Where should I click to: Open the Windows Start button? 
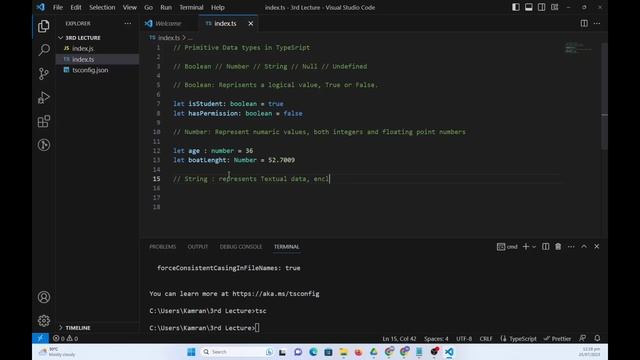(x=191, y=352)
